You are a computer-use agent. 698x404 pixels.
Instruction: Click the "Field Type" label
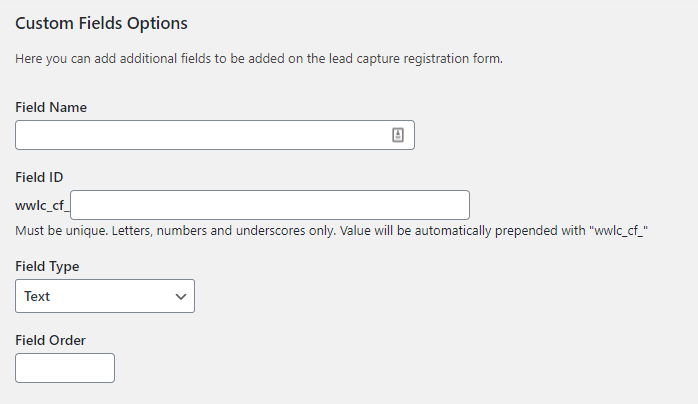48,267
